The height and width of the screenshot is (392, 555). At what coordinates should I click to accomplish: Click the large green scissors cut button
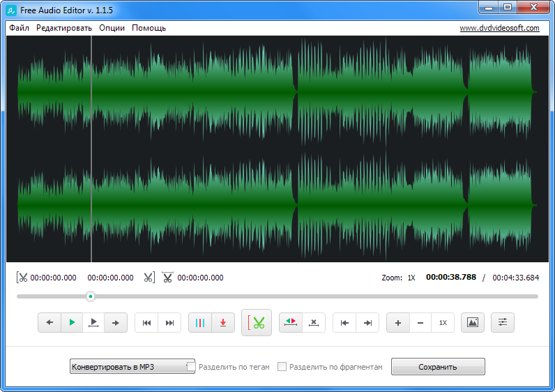point(257,322)
